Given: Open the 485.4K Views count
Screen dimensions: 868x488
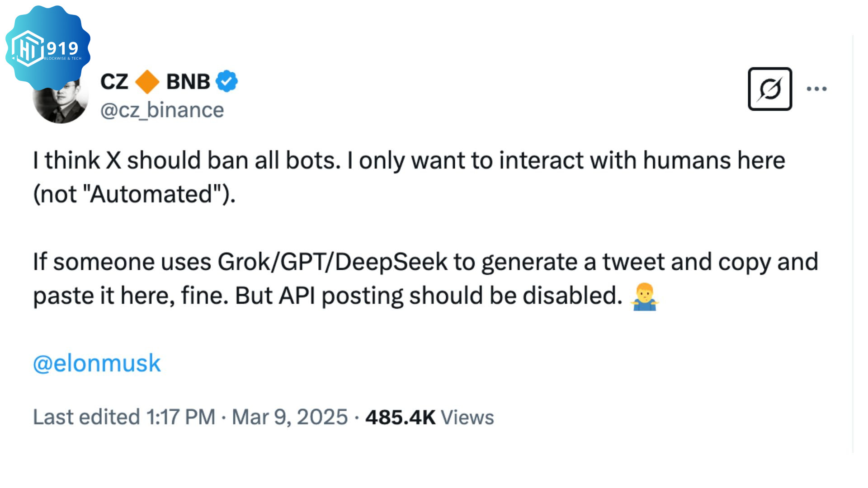Looking at the screenshot, I should coord(429,417).
